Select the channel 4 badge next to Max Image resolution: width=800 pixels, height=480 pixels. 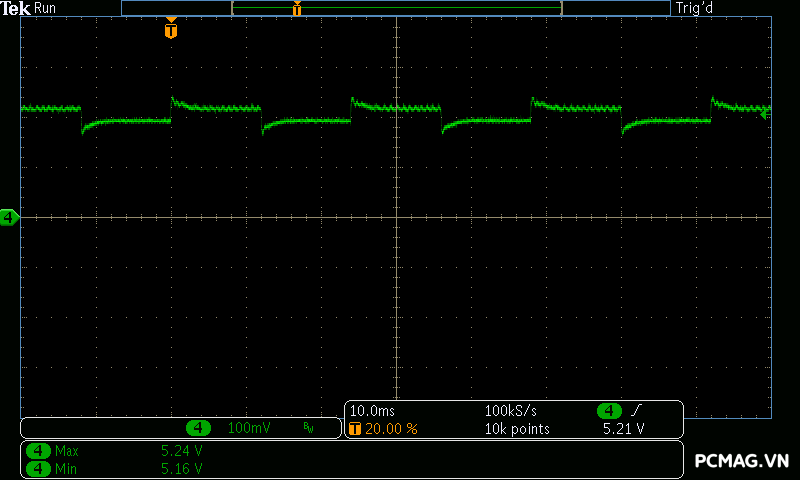tap(38, 451)
